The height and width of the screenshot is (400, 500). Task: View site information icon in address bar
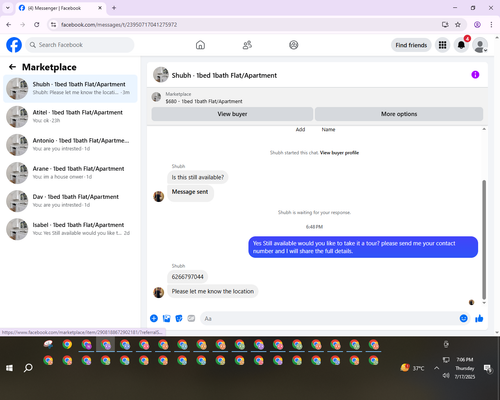(53, 25)
